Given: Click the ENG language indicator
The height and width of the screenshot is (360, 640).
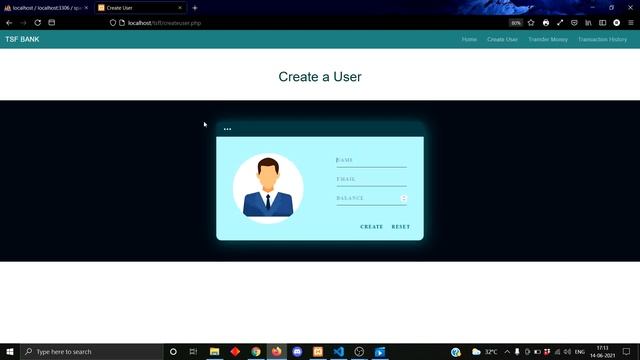Looking at the screenshot, I should pos(580,352).
